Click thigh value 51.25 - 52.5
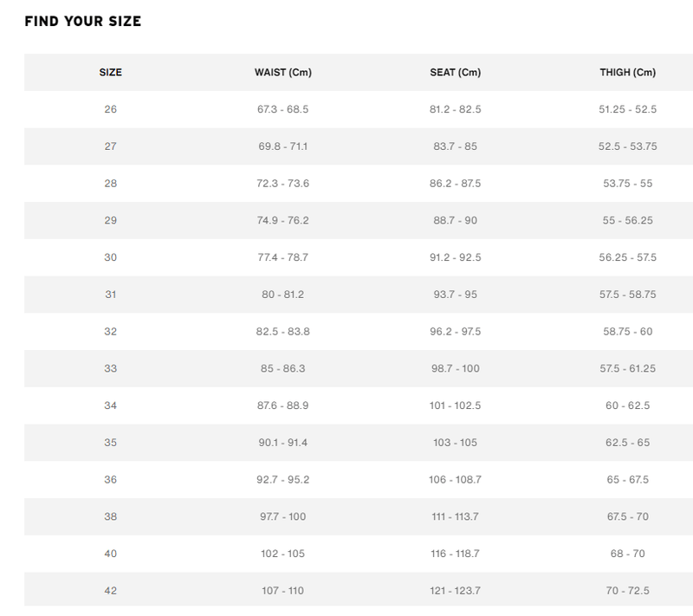 tap(628, 109)
